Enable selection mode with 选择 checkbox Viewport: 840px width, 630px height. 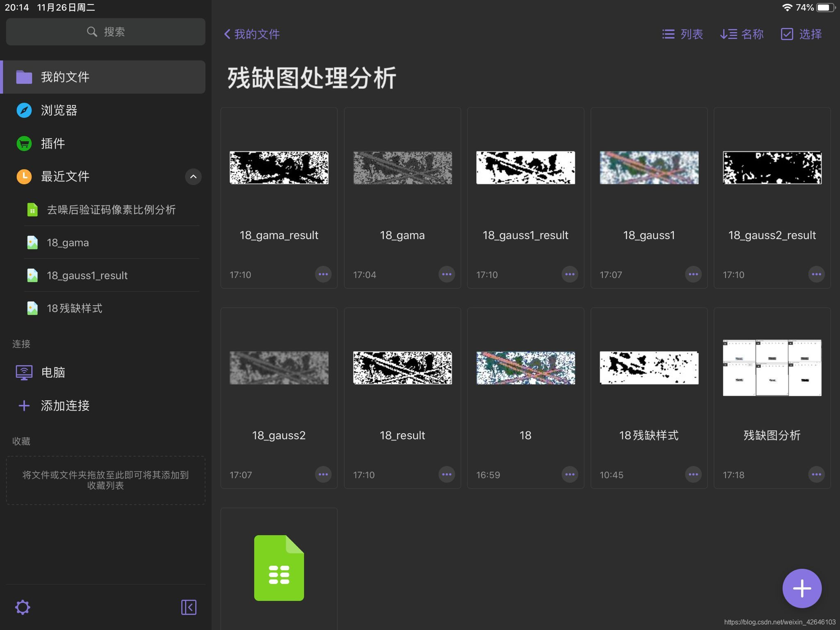(801, 34)
